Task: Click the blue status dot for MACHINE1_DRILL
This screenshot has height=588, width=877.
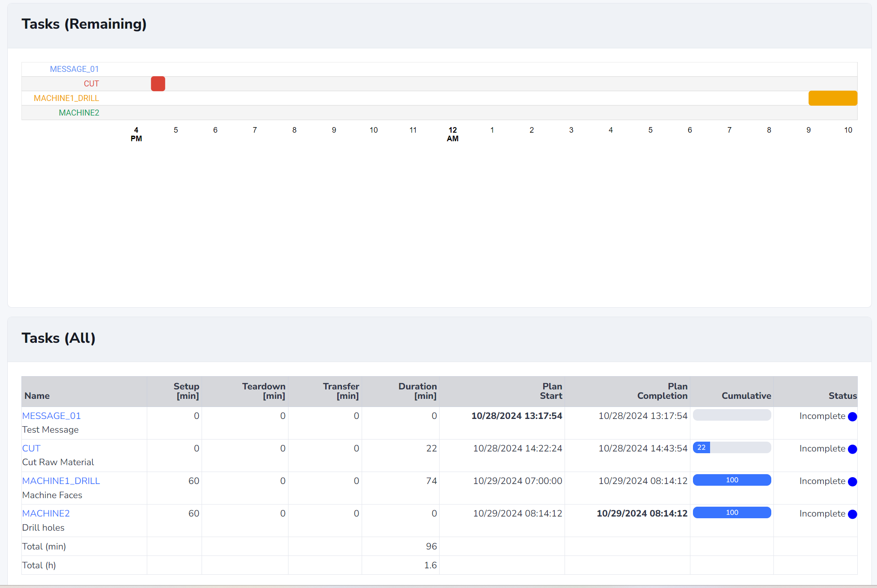Action: click(x=852, y=481)
